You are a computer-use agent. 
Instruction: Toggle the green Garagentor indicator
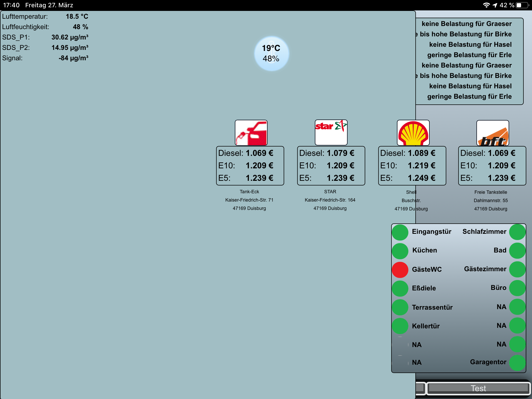517,363
